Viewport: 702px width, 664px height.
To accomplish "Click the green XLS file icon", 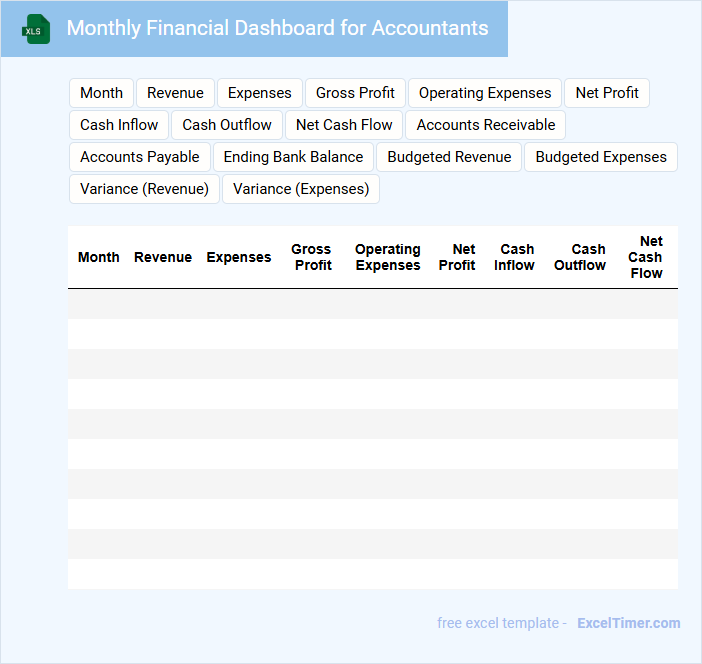I will (36, 30).
